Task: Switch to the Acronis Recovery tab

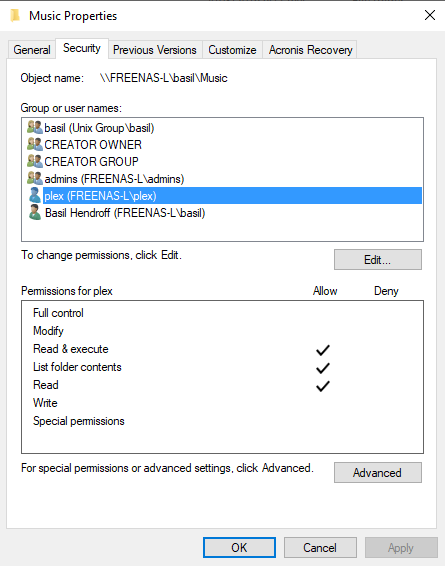Action: (x=310, y=49)
